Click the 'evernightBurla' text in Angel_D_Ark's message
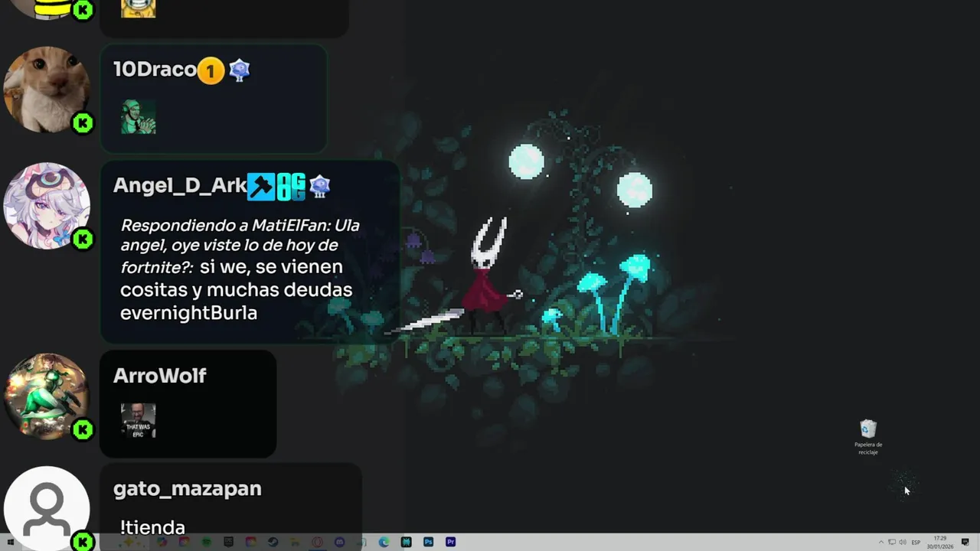The width and height of the screenshot is (980, 551). tap(188, 313)
